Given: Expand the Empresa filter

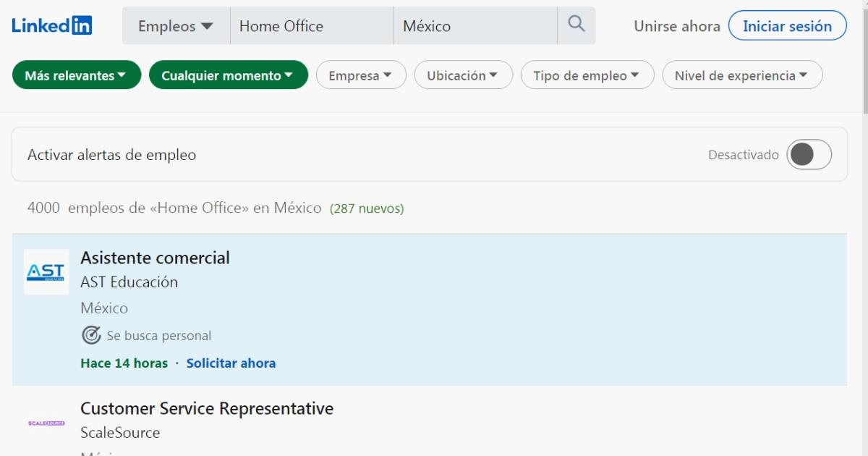Looking at the screenshot, I should pos(361,75).
